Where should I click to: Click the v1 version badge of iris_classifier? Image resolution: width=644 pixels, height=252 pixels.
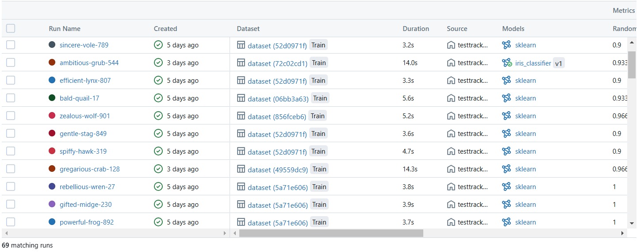(x=559, y=63)
